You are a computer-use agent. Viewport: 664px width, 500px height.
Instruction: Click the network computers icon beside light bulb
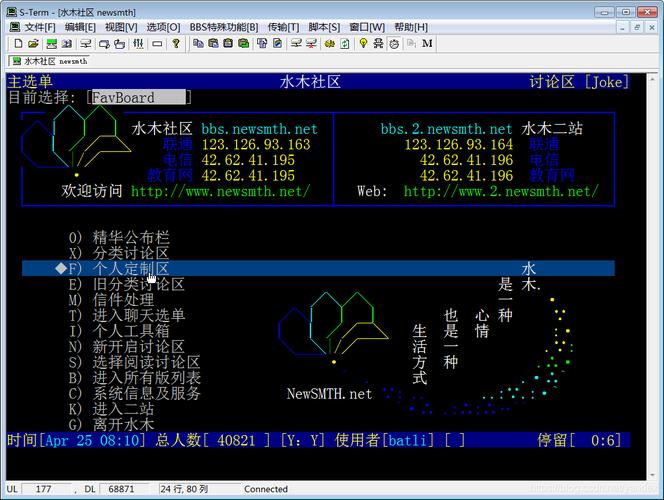(378, 43)
